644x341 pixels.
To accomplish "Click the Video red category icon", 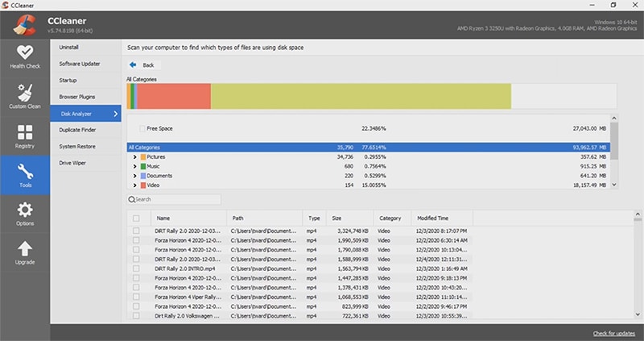I will tap(143, 185).
